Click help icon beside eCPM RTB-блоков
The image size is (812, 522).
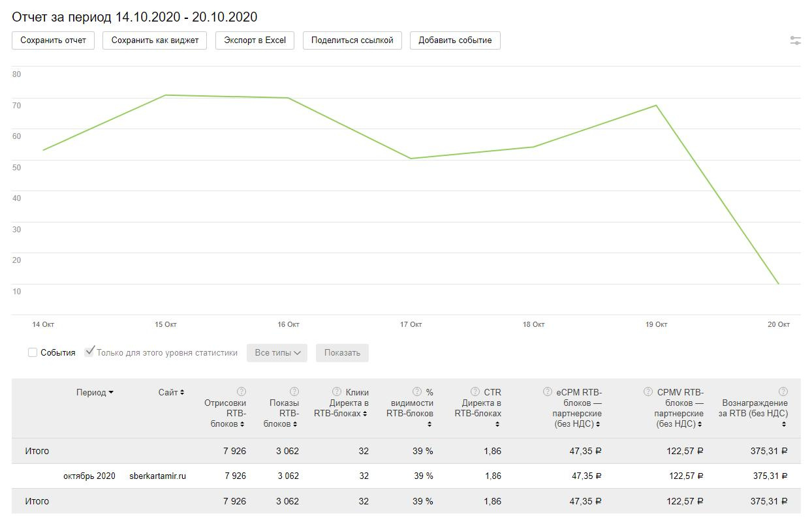[548, 391]
